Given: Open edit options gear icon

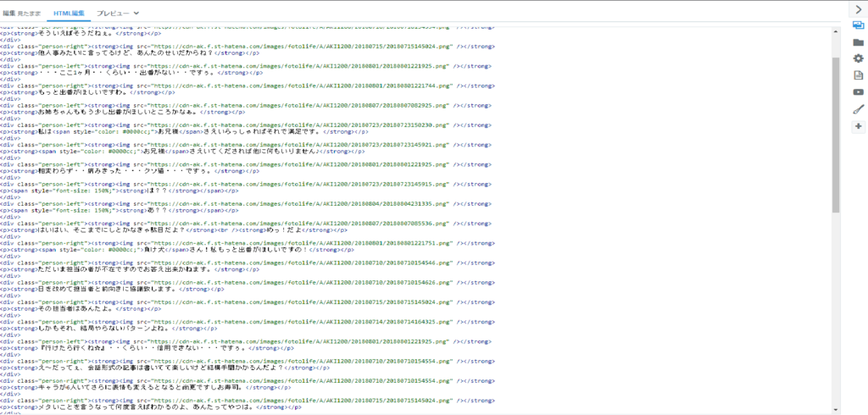Looking at the screenshot, I should tap(858, 58).
